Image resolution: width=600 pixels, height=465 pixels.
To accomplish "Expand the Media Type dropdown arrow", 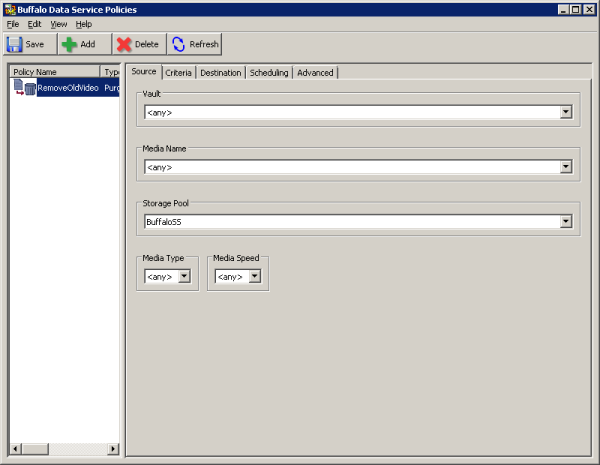I will [184, 276].
